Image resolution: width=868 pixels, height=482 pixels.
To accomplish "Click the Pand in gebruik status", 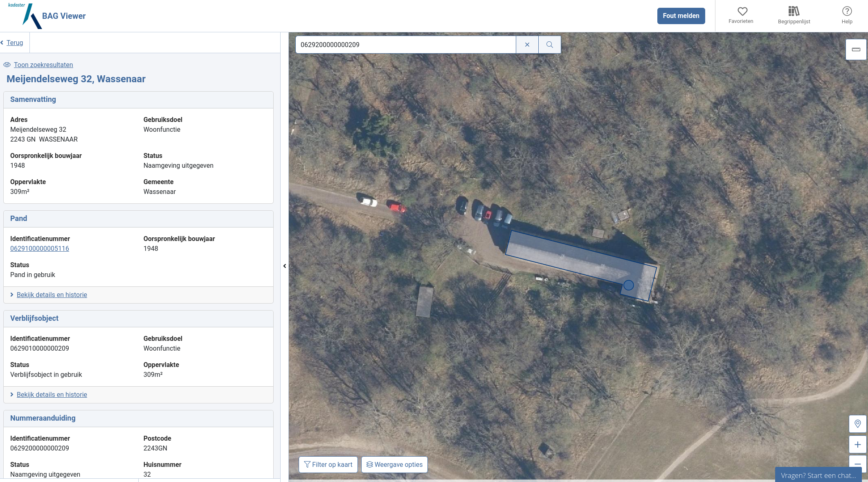I will click(33, 275).
